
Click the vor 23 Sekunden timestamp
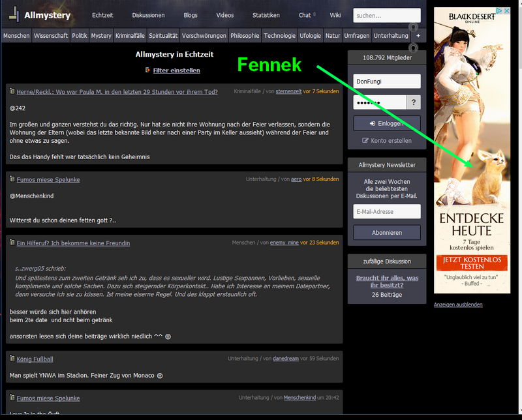point(320,242)
